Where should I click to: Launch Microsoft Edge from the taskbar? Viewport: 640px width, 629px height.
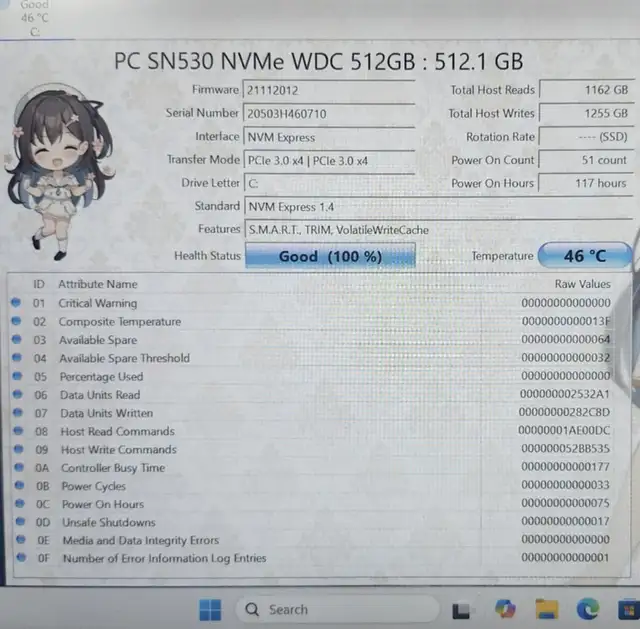point(588,609)
